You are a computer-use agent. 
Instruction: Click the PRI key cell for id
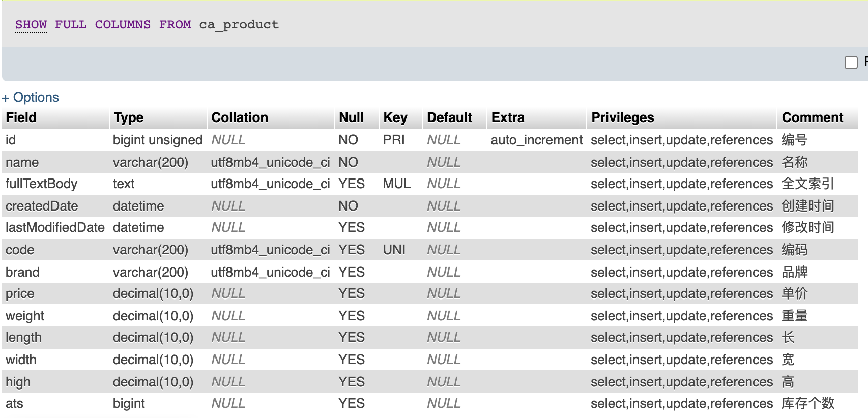pos(394,140)
